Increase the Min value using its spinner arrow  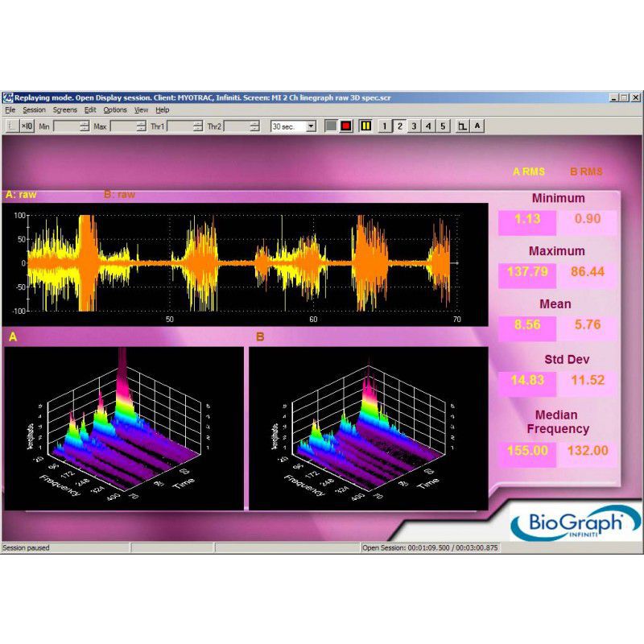point(84,123)
